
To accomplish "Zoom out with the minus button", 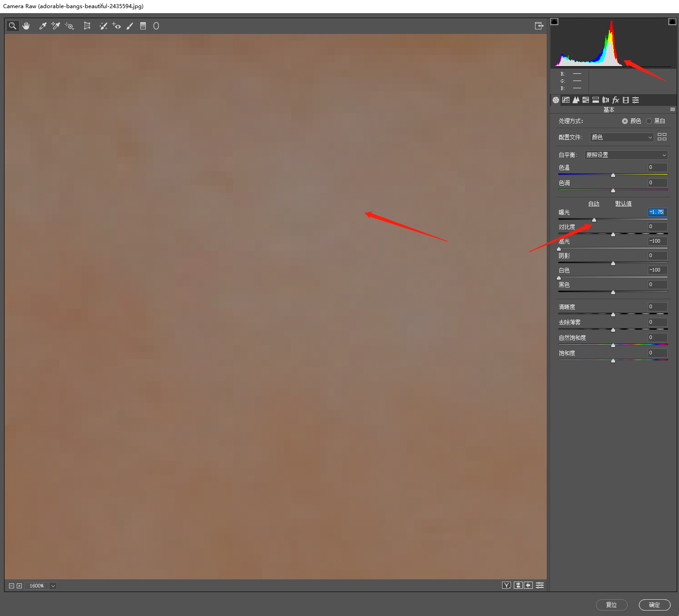I will pyautogui.click(x=11, y=586).
